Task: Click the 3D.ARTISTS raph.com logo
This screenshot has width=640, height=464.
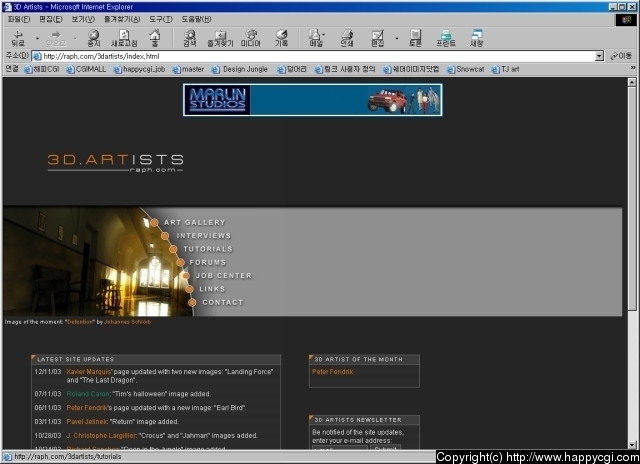Action: click(x=116, y=163)
